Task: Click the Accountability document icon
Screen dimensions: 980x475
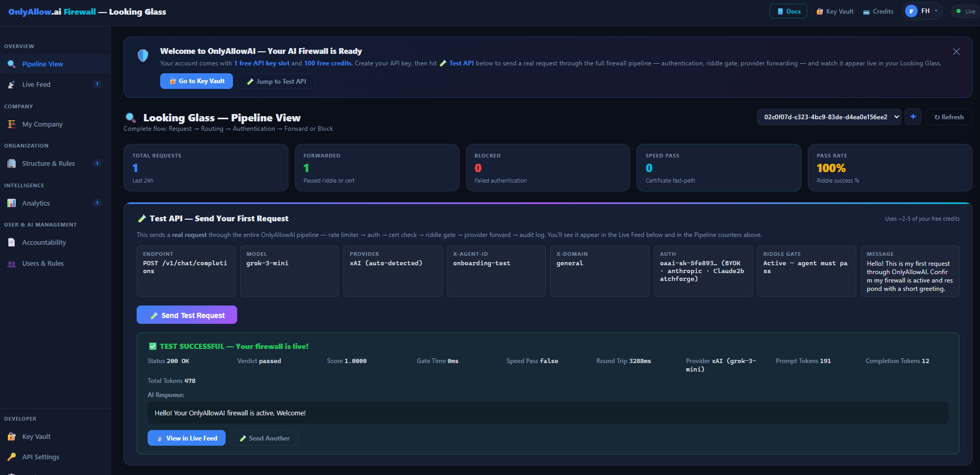Action: [x=12, y=243]
